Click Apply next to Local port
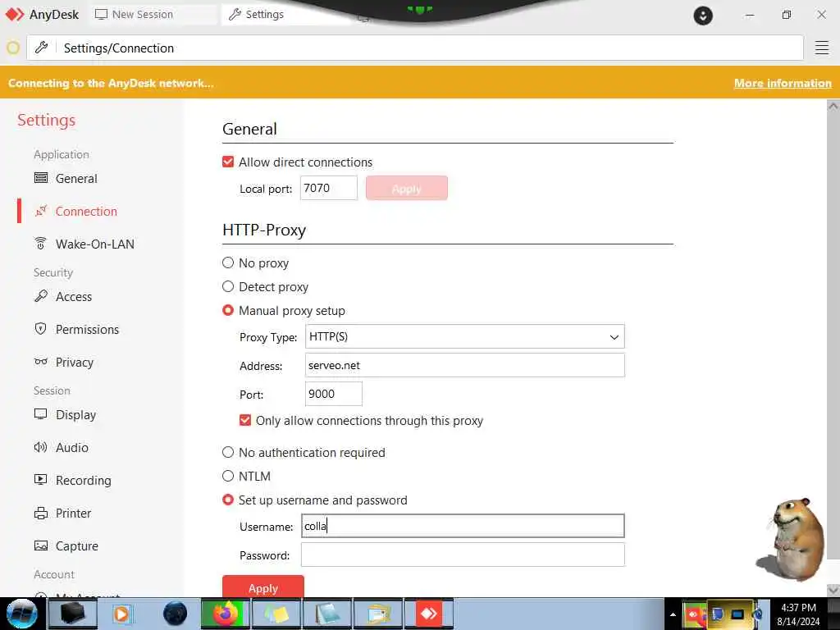The image size is (840, 630). [x=407, y=188]
